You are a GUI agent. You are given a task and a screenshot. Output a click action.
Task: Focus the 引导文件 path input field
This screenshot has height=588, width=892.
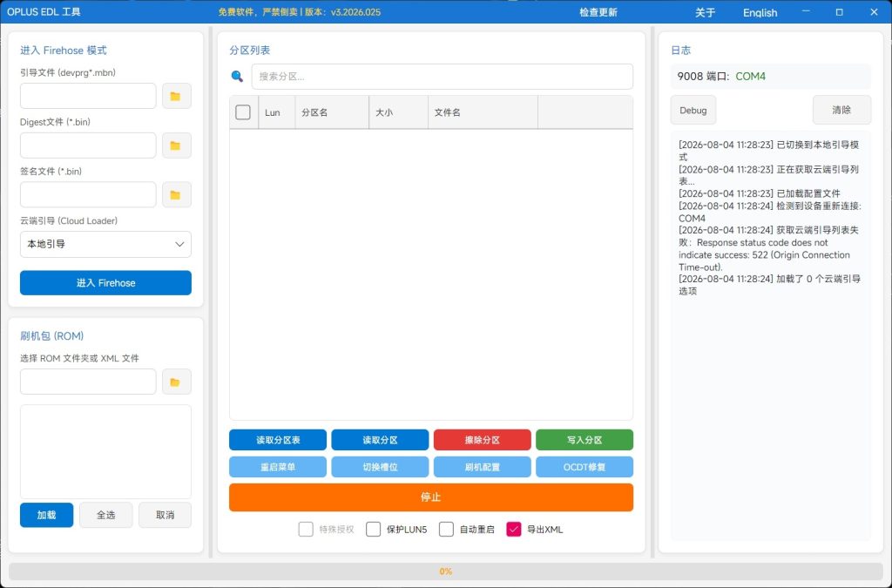click(88, 96)
